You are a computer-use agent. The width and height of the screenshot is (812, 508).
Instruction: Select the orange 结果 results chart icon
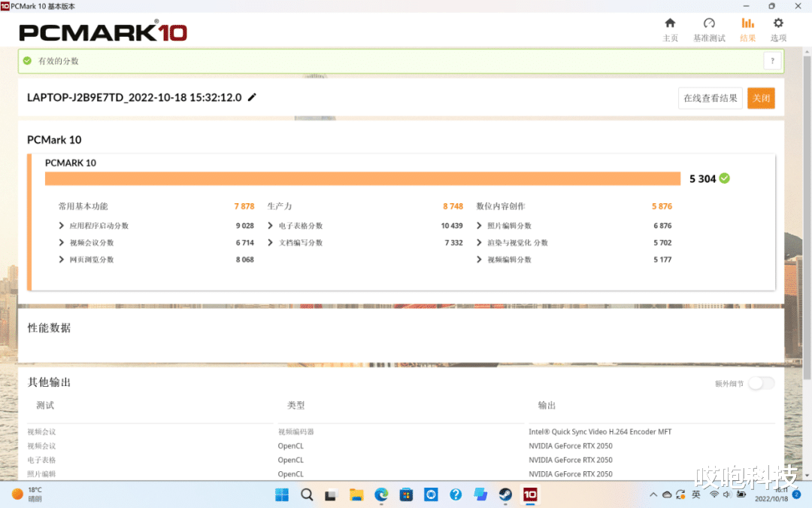747,29
